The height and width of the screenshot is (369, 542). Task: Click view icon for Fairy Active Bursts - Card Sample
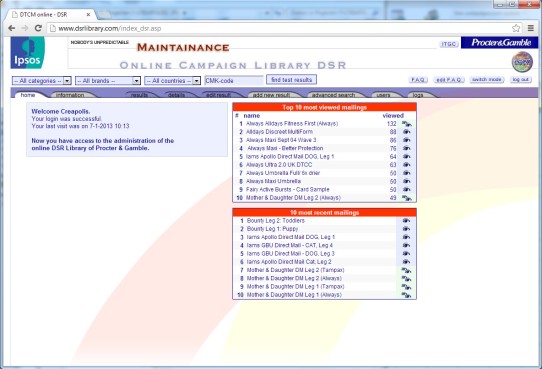coord(406,190)
